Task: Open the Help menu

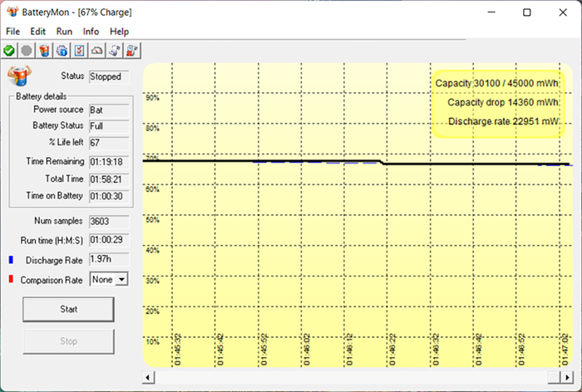Action: click(119, 32)
